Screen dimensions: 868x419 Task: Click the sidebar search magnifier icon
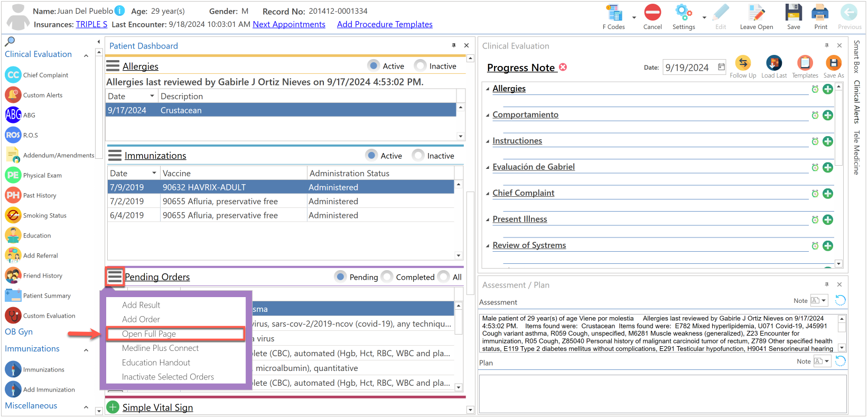(x=10, y=41)
